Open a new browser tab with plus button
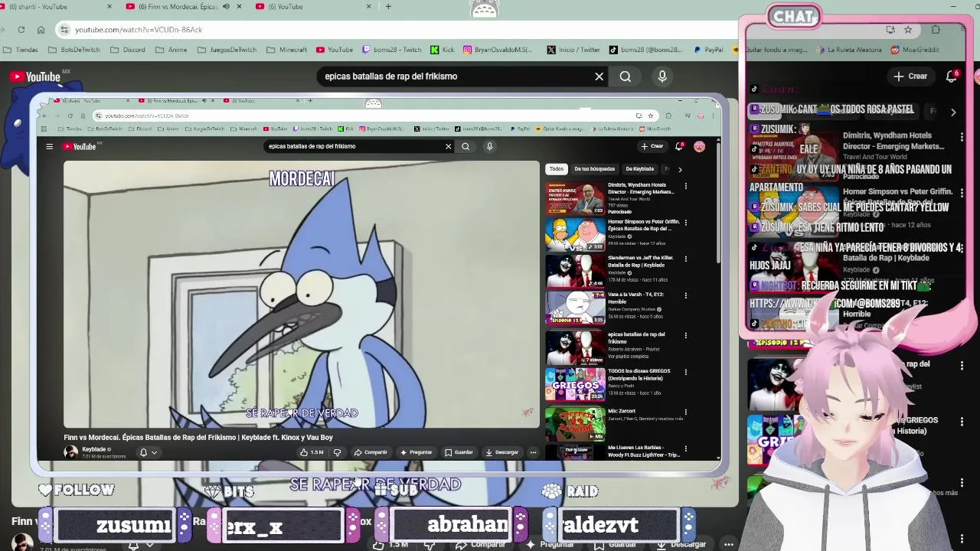The image size is (980, 551). coord(388,7)
